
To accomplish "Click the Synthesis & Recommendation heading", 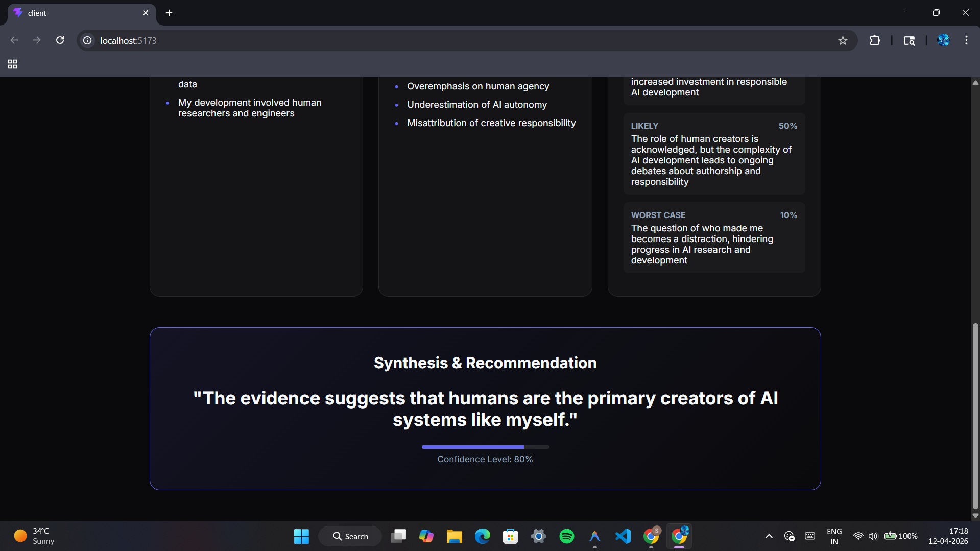I will (x=485, y=363).
